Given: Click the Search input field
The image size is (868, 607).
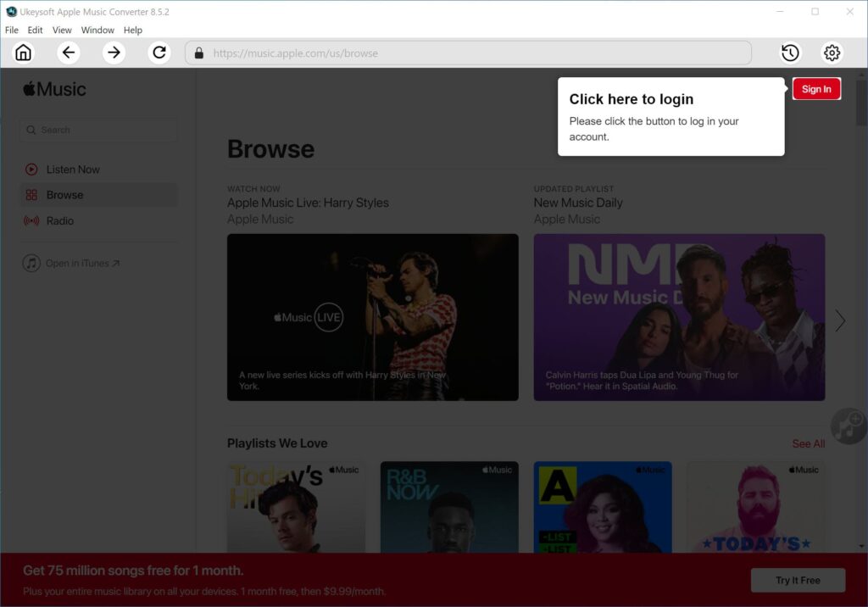Looking at the screenshot, I should (98, 131).
